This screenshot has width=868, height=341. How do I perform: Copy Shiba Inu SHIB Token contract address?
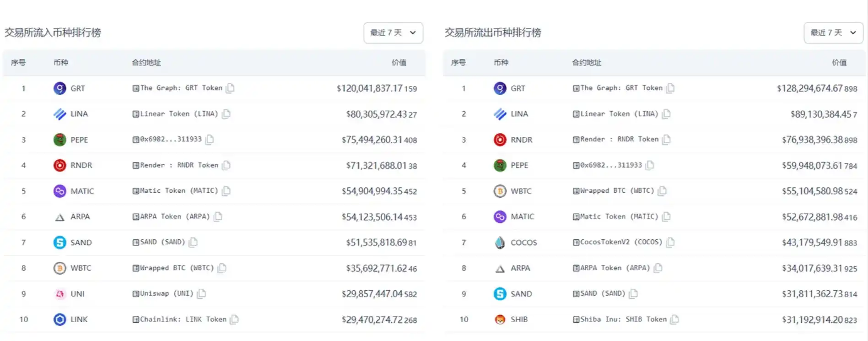tap(674, 319)
